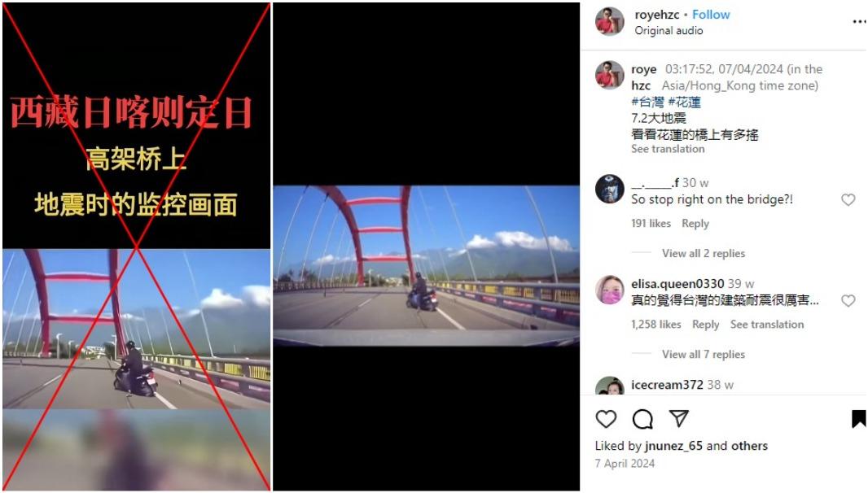Like elisa.queen0330's comment
Image resolution: width=868 pixels, height=493 pixels.
click(x=848, y=300)
